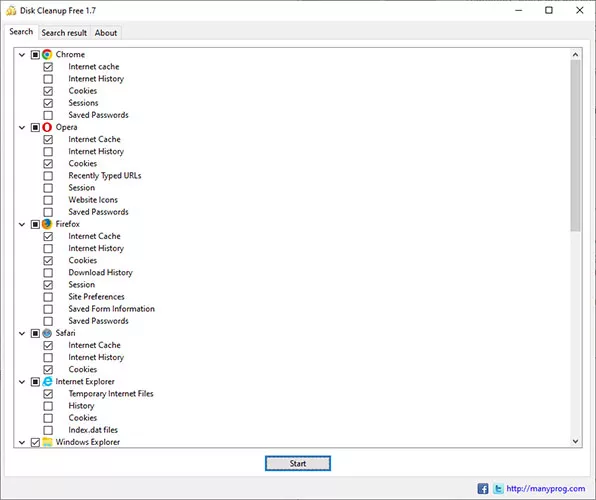Click the Start button
The height and width of the screenshot is (500, 596).
(x=298, y=463)
